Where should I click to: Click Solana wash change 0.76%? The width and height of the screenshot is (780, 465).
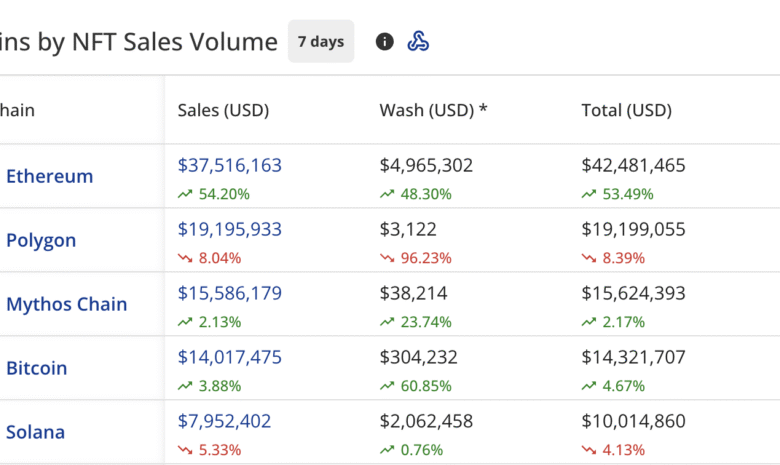point(411,450)
